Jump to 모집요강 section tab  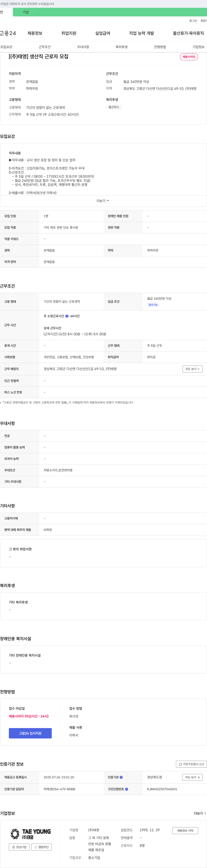(6, 47)
